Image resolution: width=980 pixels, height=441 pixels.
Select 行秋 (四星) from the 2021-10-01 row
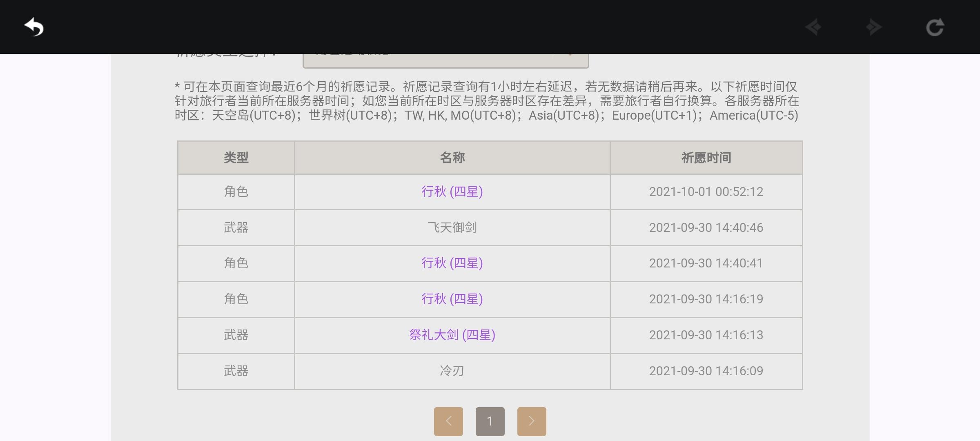[452, 192]
